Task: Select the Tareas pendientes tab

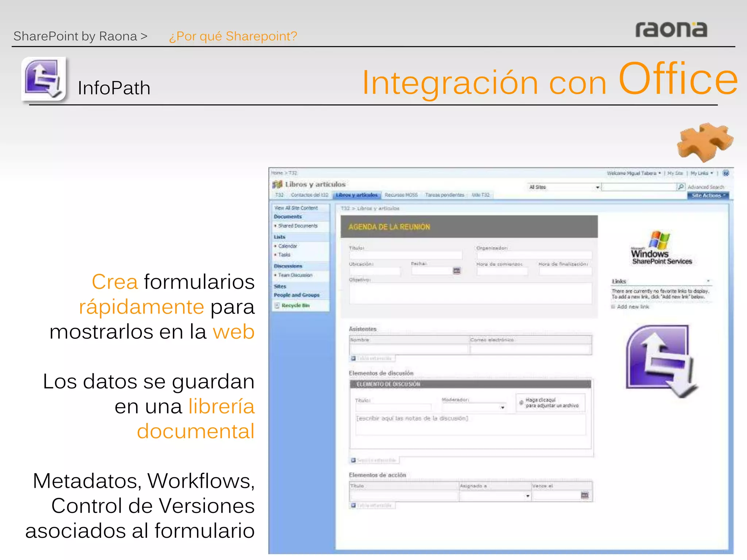Action: [x=445, y=195]
